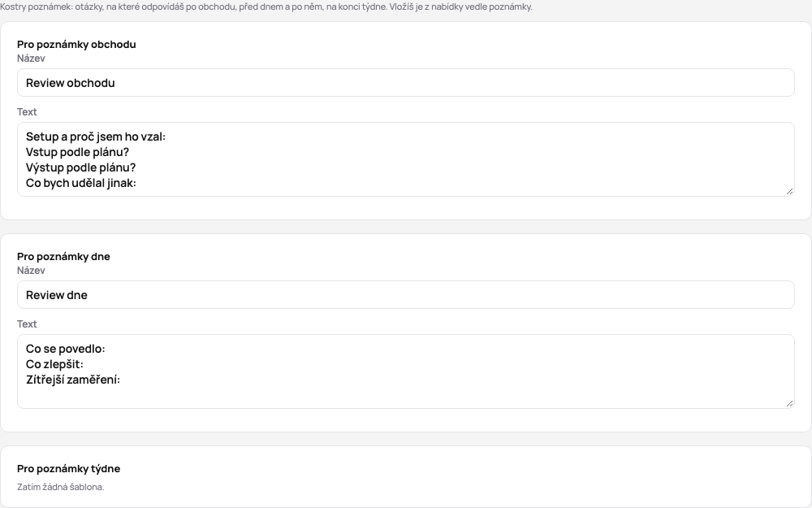Click the "Název" label under "Pro poznámky obchodu"
The width and height of the screenshot is (812, 508).
point(31,58)
